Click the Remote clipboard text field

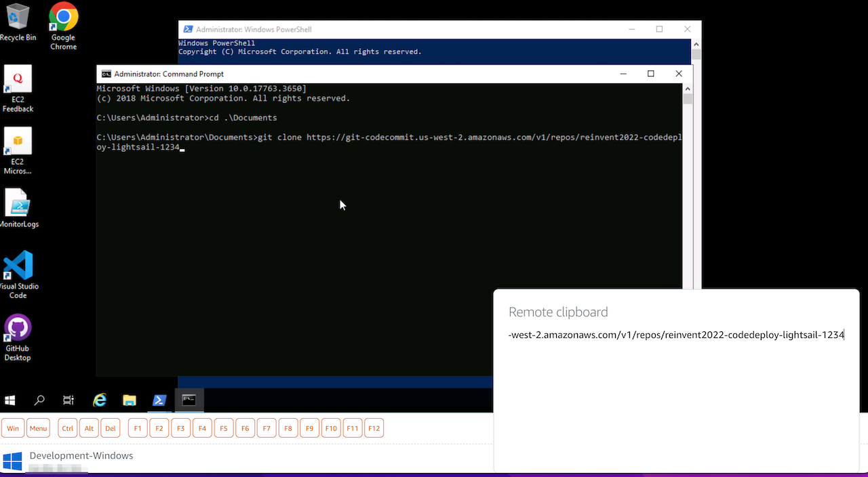(x=676, y=335)
